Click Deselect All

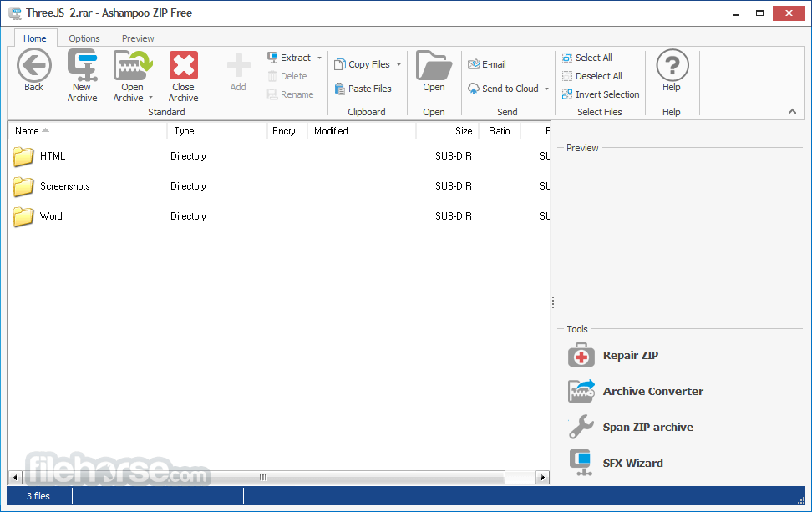point(592,76)
